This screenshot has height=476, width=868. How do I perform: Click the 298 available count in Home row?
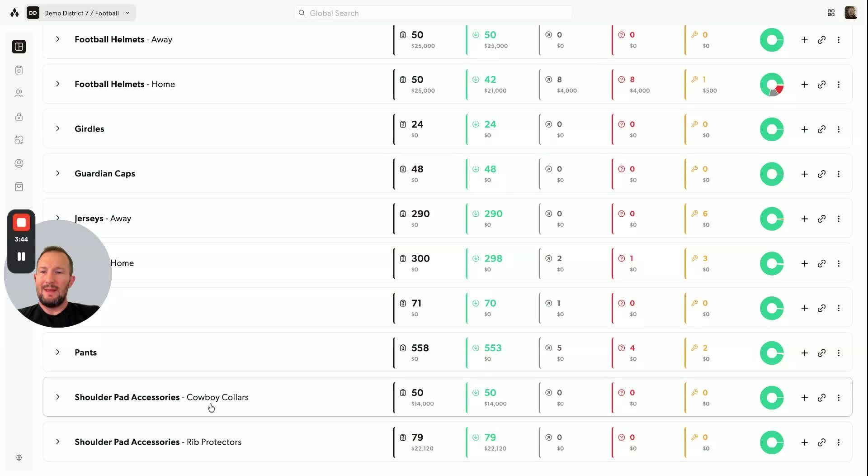(x=493, y=259)
